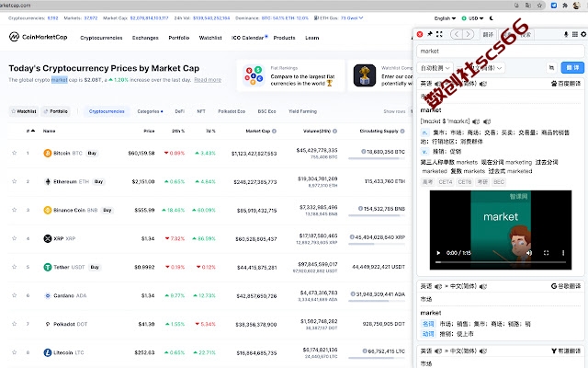Adjust video volume speaker control
Image resolution: width=588 pixels, height=368 pixels.
click(529, 253)
